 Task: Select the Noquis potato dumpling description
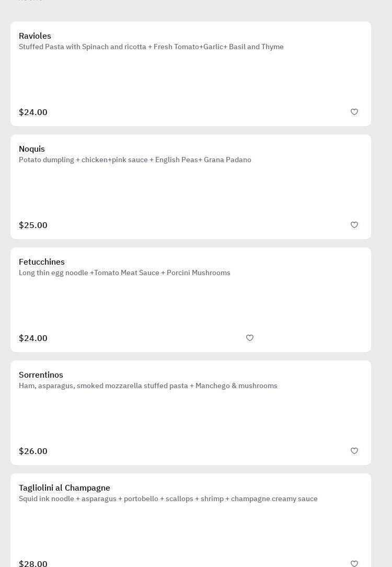[x=135, y=160]
